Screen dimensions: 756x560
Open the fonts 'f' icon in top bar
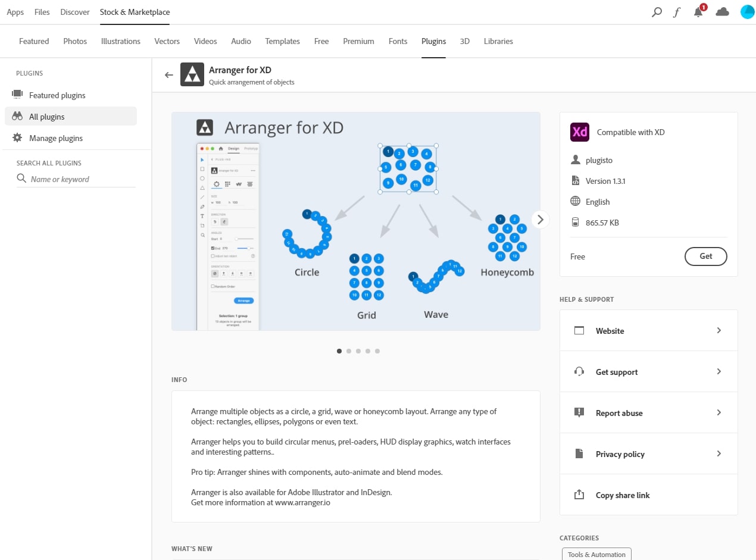(x=677, y=12)
